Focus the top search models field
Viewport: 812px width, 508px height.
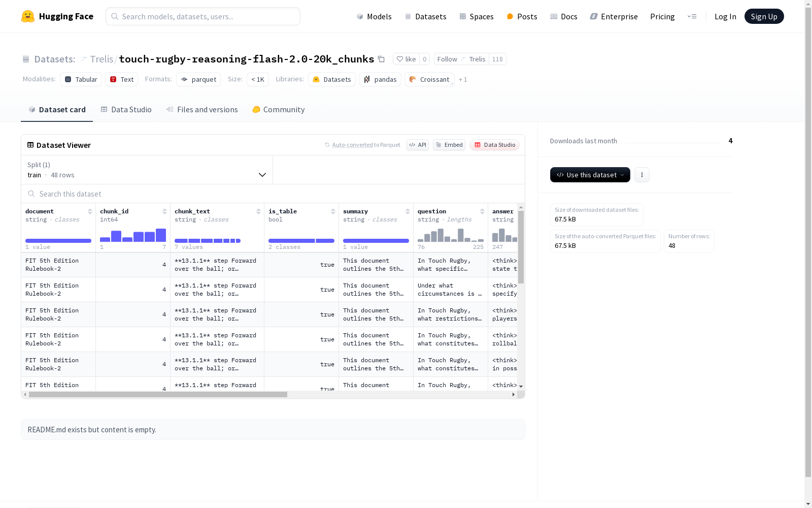pyautogui.click(x=203, y=16)
